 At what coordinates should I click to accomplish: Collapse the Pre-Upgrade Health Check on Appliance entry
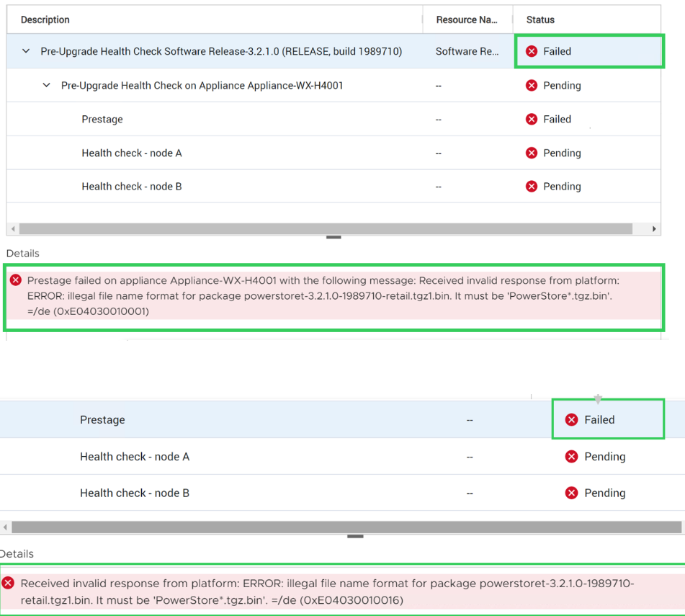pyautogui.click(x=46, y=85)
